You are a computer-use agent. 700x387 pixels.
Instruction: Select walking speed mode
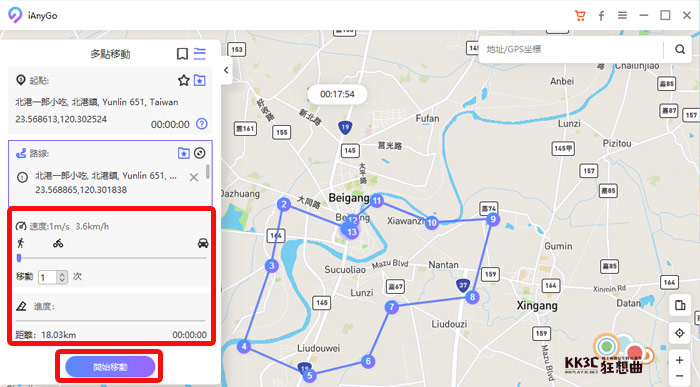pyautogui.click(x=21, y=243)
